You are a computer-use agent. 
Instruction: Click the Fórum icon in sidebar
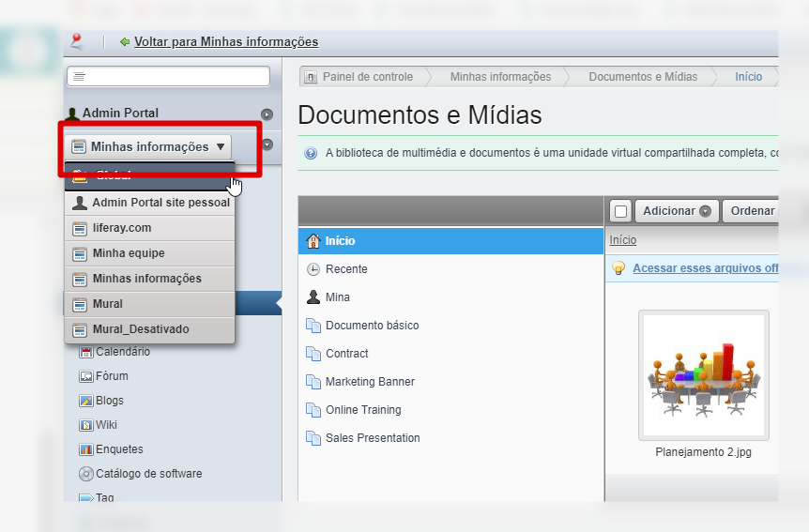tap(86, 376)
